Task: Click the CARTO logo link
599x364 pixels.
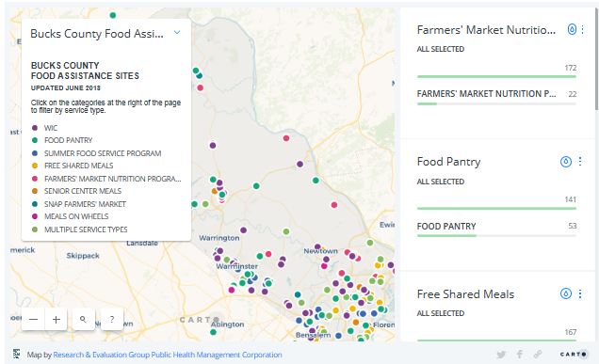Action: click(x=573, y=355)
